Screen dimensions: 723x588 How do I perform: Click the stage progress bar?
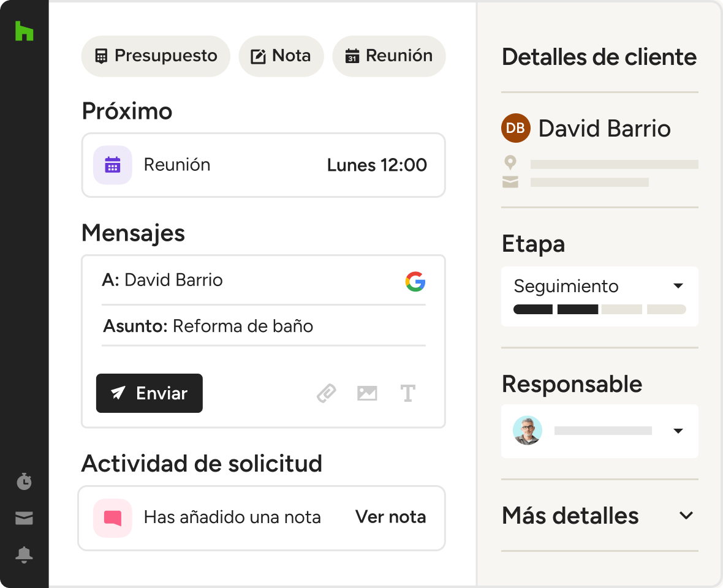point(599,309)
